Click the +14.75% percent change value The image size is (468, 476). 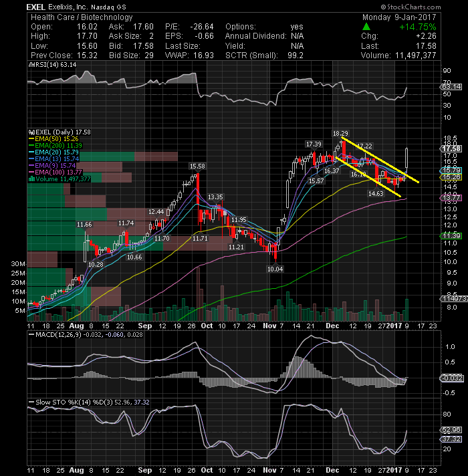[x=418, y=27]
